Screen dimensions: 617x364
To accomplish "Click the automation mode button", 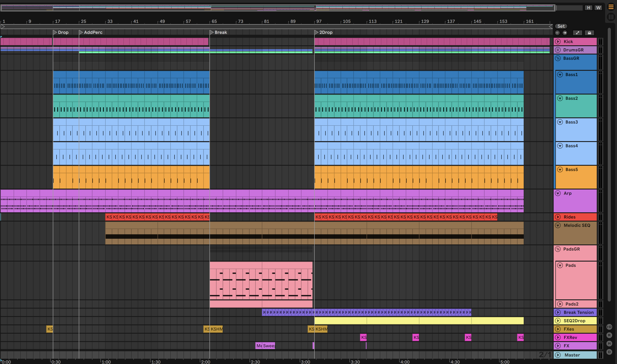I will (577, 33).
